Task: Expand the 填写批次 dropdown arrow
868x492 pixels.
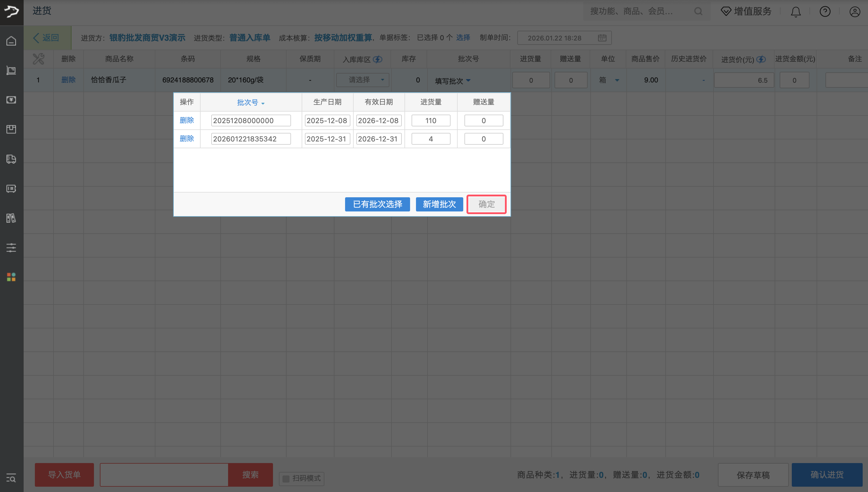Action: [x=468, y=80]
